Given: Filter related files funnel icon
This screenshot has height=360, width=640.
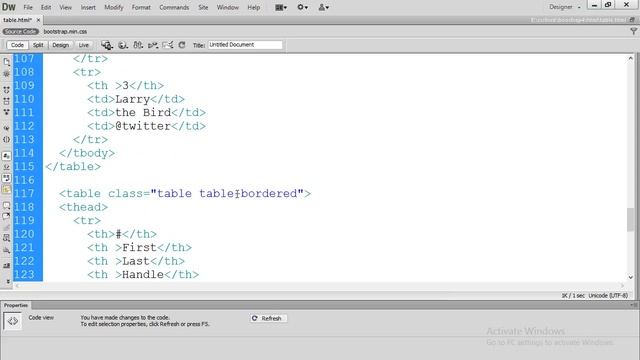Looking at the screenshot, I should pos(633,31).
